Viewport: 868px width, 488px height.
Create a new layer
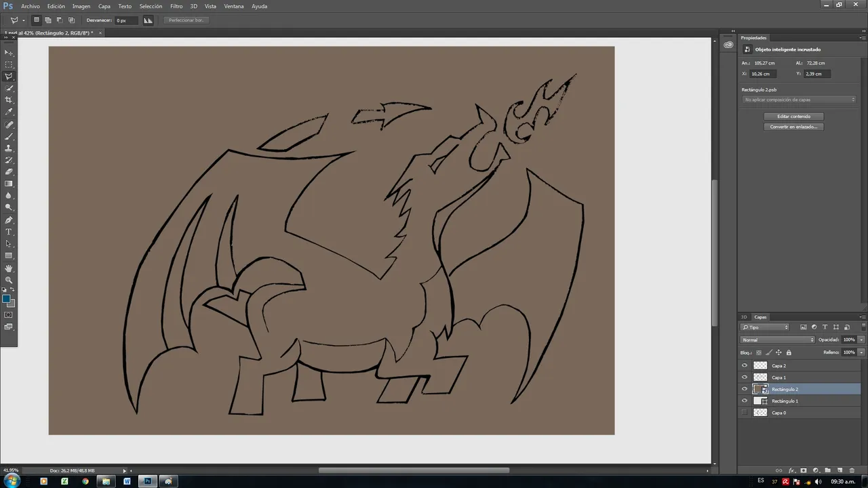[x=840, y=470]
